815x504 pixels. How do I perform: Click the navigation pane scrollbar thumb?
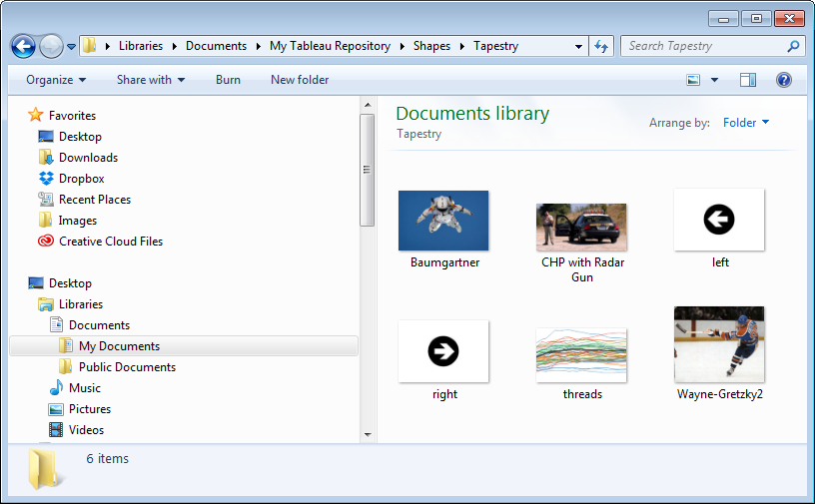(x=367, y=170)
